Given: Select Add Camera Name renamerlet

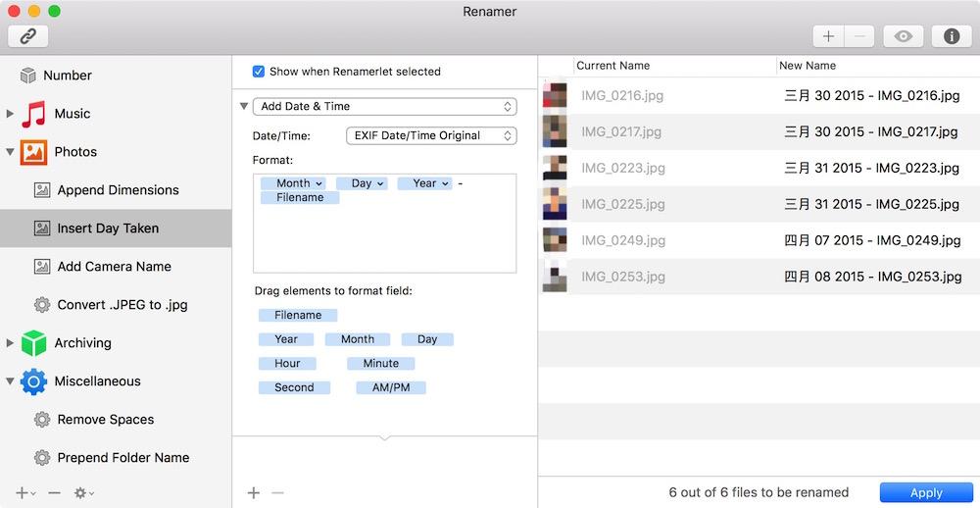Looking at the screenshot, I should click(116, 267).
